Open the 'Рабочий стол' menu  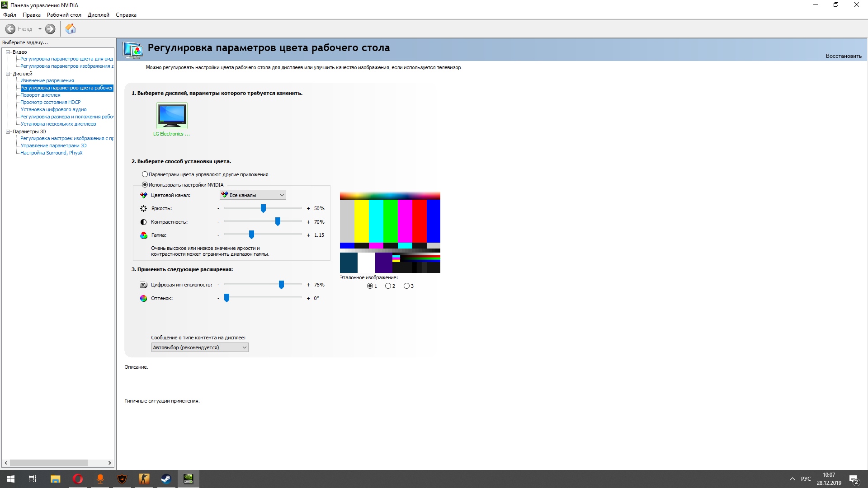pyautogui.click(x=64, y=15)
